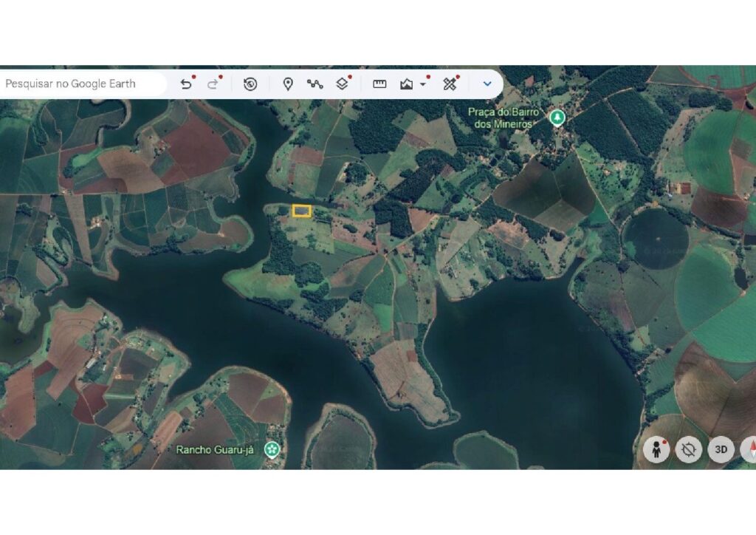Click the Praça do Bairro dos Mineiros label

click(504, 118)
